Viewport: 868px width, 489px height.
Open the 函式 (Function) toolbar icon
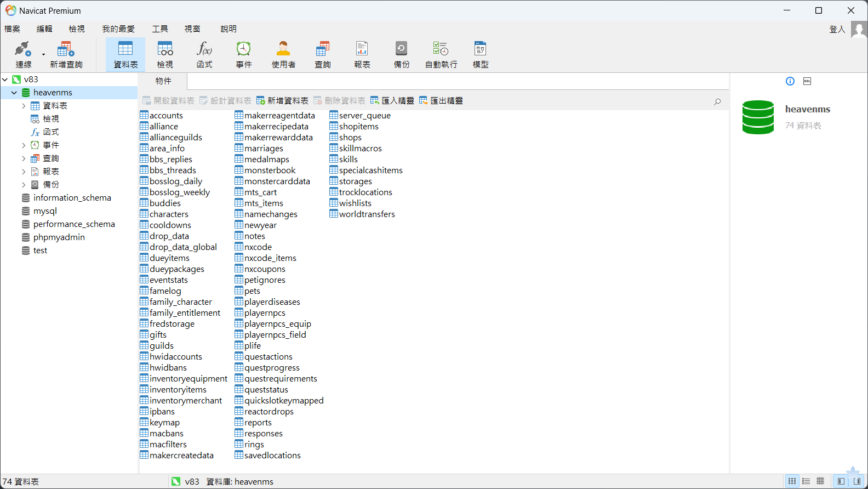coord(204,54)
